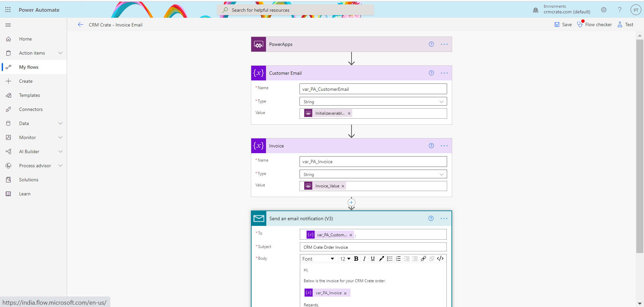The image size is (644, 307).
Task: Open the Font dropdown in the body editor
Action: [x=318, y=258]
